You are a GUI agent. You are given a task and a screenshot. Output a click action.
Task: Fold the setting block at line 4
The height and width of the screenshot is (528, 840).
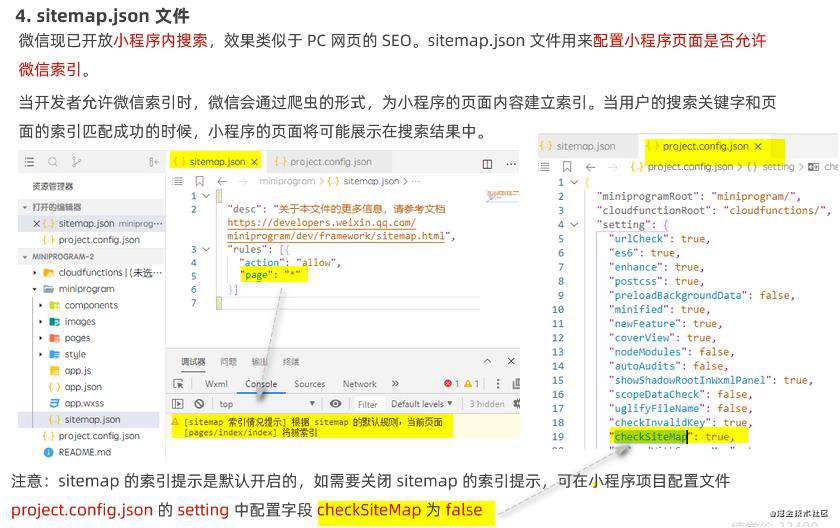pos(574,224)
